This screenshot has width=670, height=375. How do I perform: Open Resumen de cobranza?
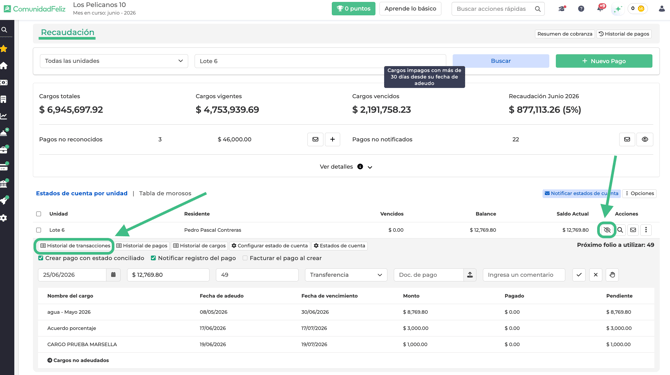pyautogui.click(x=565, y=34)
